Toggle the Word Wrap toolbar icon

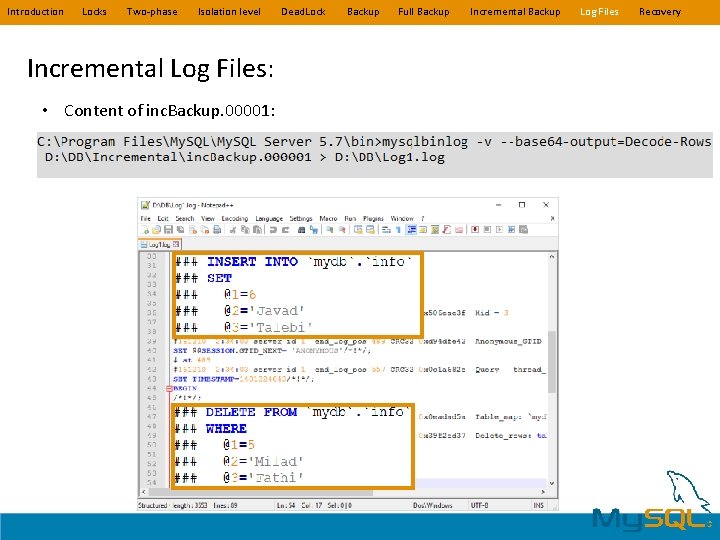pyautogui.click(x=386, y=230)
